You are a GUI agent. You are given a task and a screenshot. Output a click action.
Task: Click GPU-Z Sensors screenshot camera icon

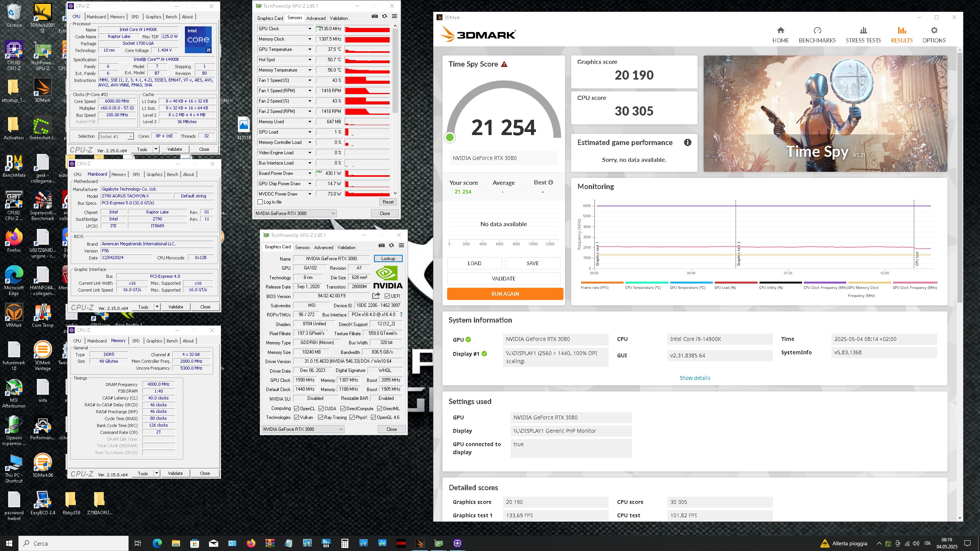(x=374, y=16)
